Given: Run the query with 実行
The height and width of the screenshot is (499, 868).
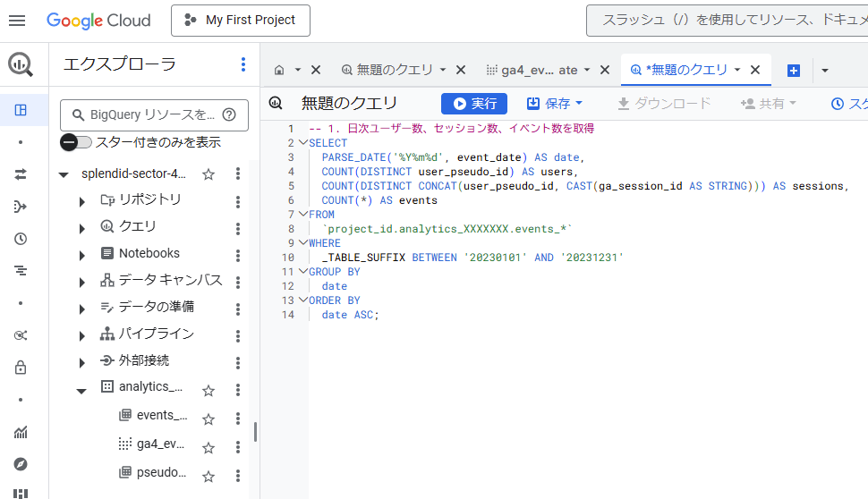Looking at the screenshot, I should pyautogui.click(x=474, y=104).
